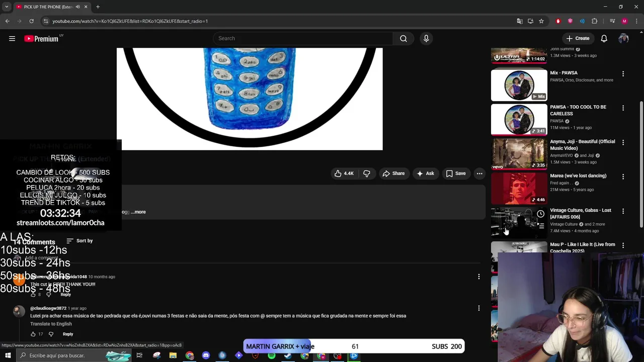The width and height of the screenshot is (644, 362).
Task: Open File Explorer from taskbar
Action: coord(173,355)
